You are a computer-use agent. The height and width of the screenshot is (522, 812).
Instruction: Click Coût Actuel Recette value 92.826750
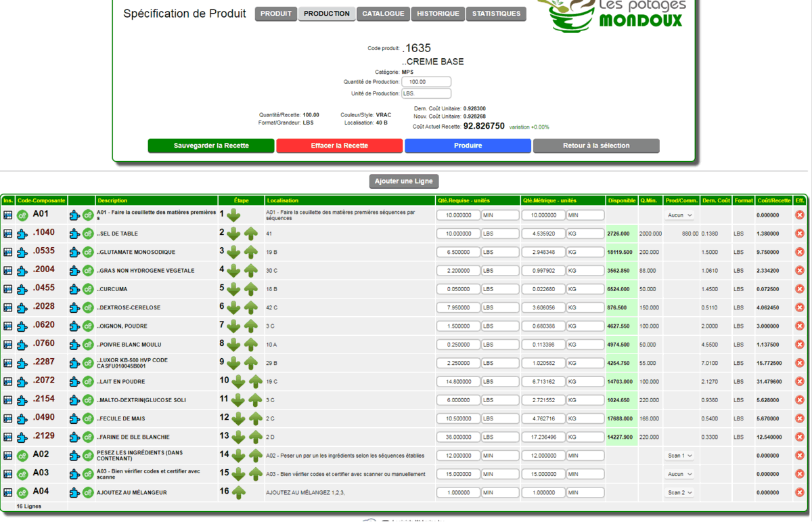tap(484, 126)
